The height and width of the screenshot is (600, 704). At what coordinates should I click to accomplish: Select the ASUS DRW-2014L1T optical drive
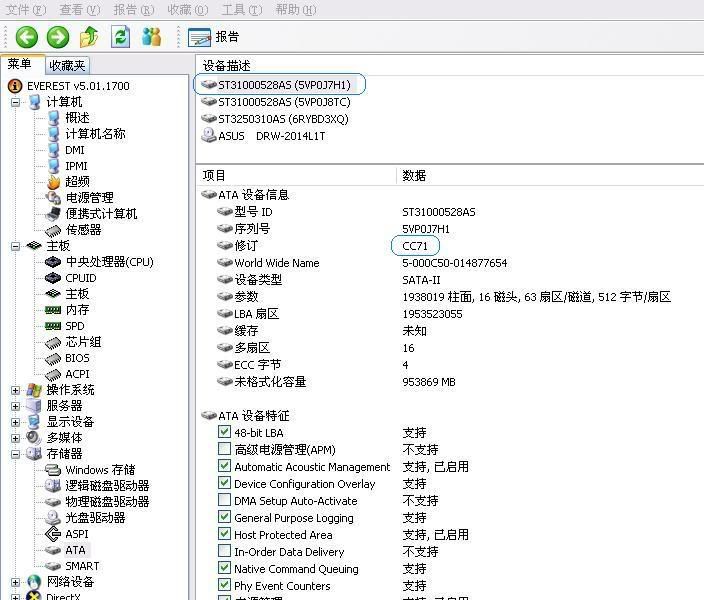click(271, 136)
